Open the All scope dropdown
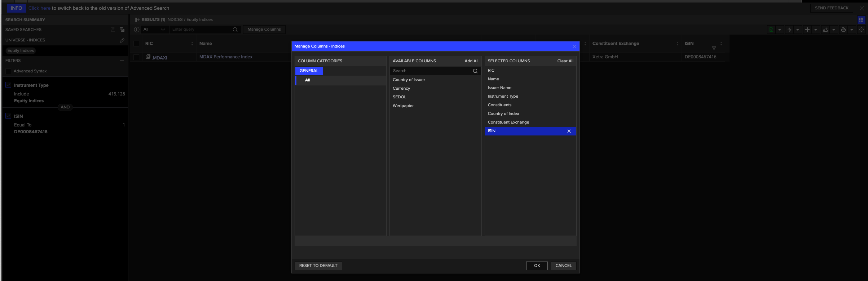This screenshot has width=868, height=281. click(x=154, y=30)
